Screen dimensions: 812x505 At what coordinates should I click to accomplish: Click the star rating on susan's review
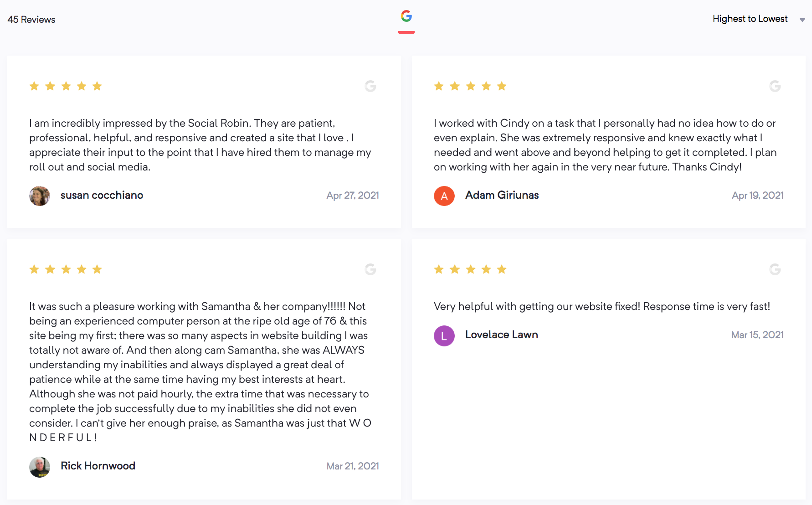pos(66,86)
